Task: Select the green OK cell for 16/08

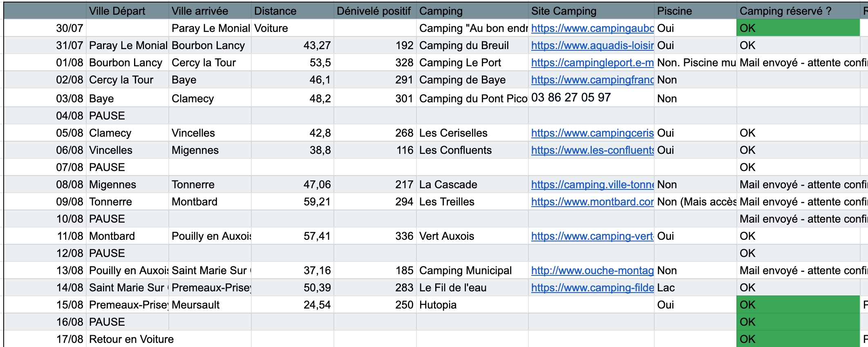Action: (798, 322)
